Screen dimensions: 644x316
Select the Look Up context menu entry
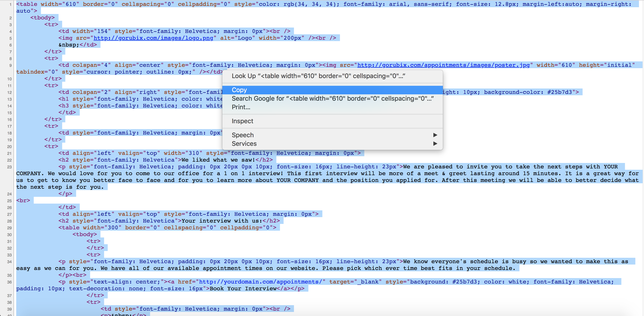coord(332,76)
